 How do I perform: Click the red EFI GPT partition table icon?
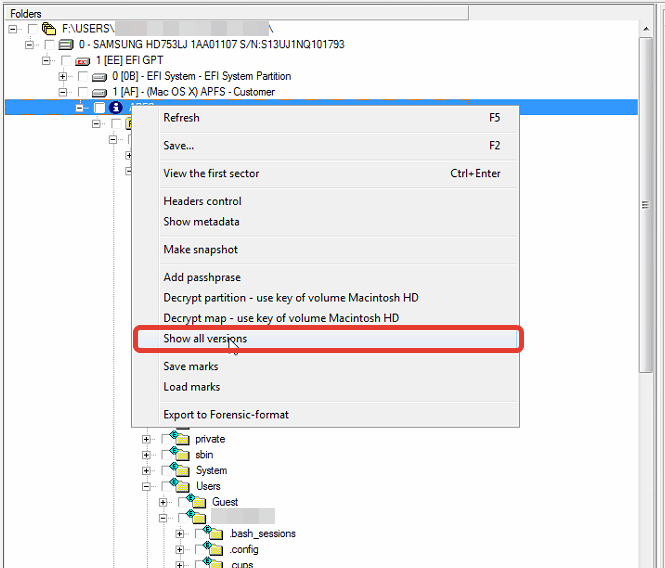(x=82, y=61)
